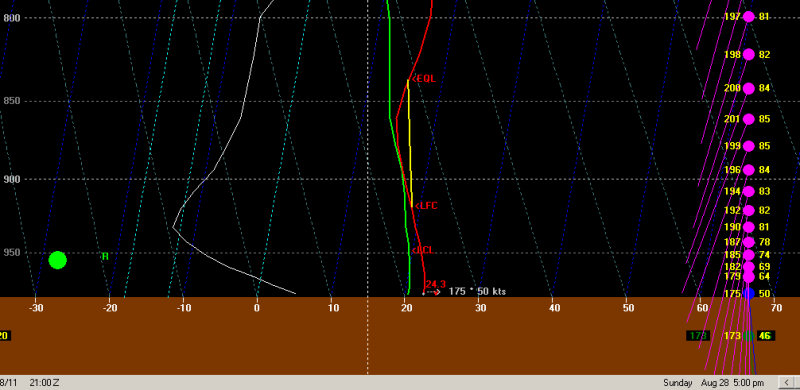Click the magenta wind dot for 200 / 84
800x390 pixels.
click(x=748, y=88)
